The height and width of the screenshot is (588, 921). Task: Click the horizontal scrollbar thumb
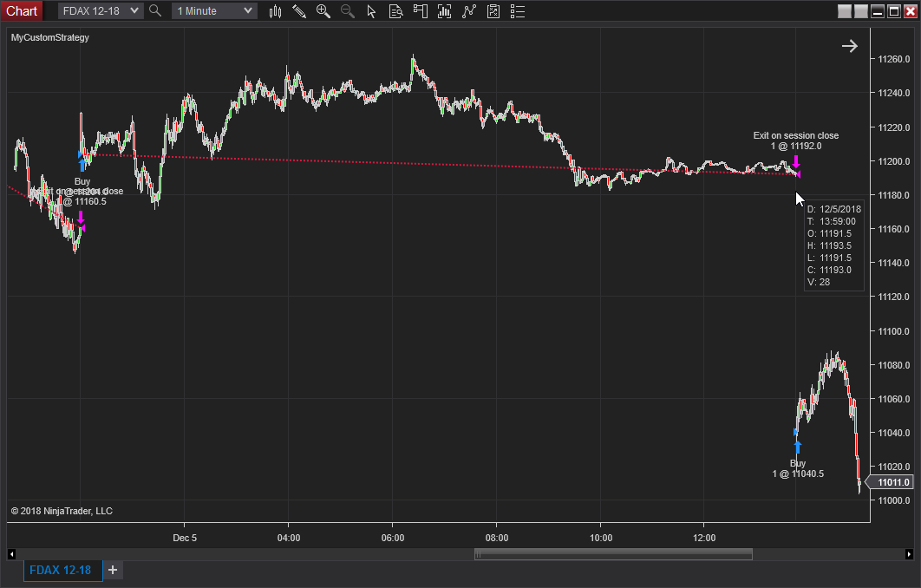(613, 554)
